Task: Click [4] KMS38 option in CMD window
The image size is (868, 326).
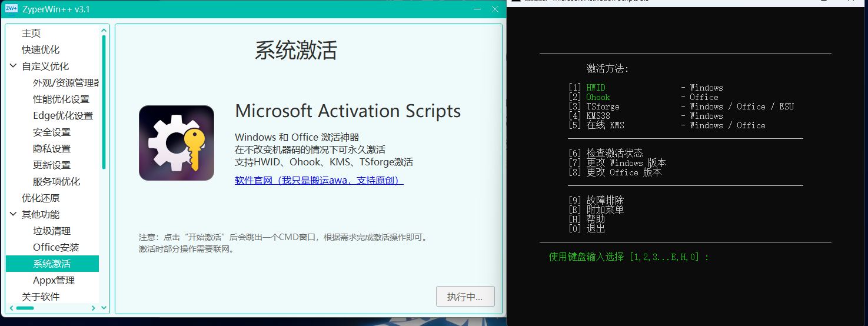Action: pyautogui.click(x=646, y=116)
